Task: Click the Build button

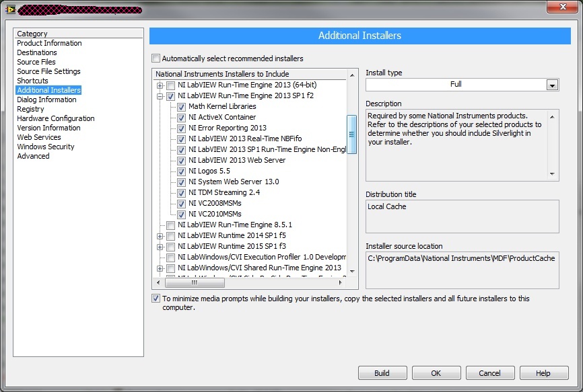Action: [x=382, y=373]
